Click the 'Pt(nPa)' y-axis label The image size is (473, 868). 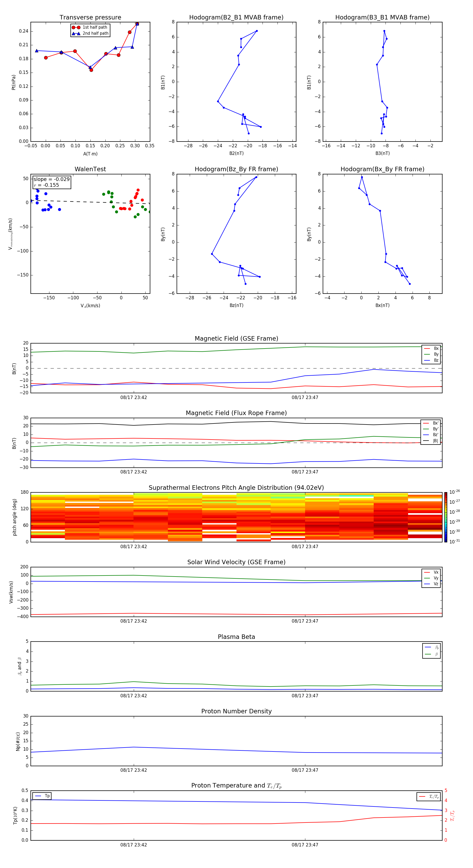(14, 82)
